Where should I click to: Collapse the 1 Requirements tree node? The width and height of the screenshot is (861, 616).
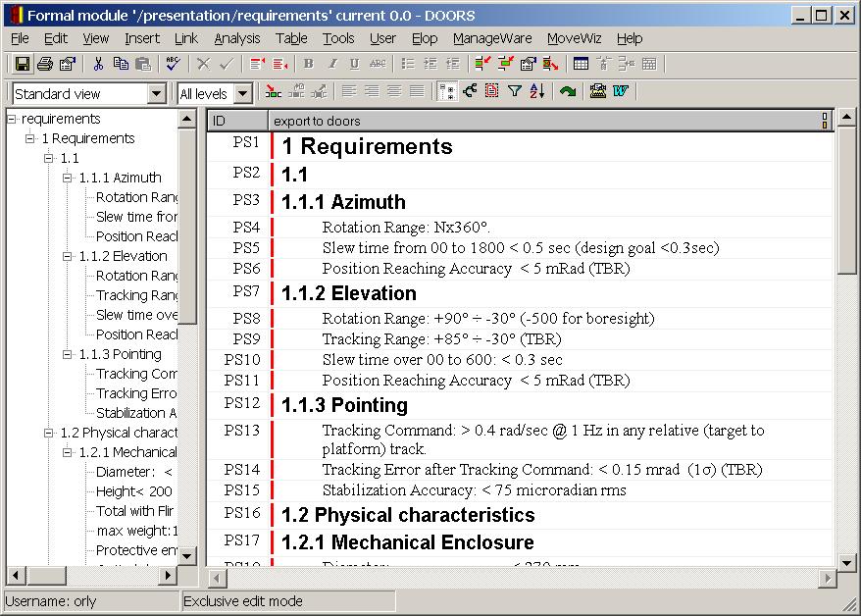point(30,138)
